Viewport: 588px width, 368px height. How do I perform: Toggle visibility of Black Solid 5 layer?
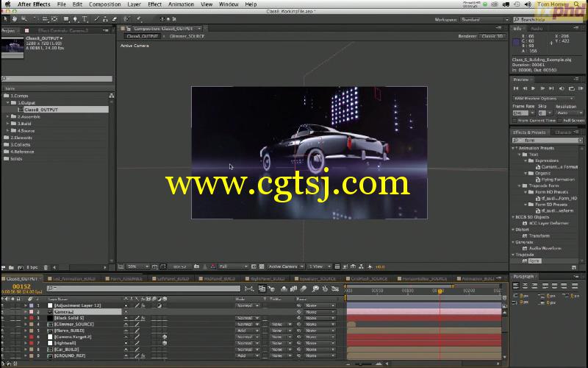3,318
